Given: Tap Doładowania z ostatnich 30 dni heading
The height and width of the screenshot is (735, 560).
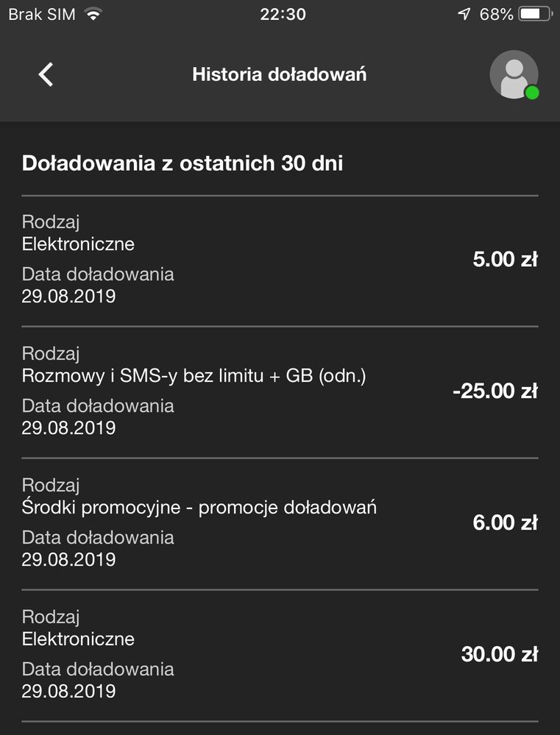Looking at the screenshot, I should coord(182,163).
